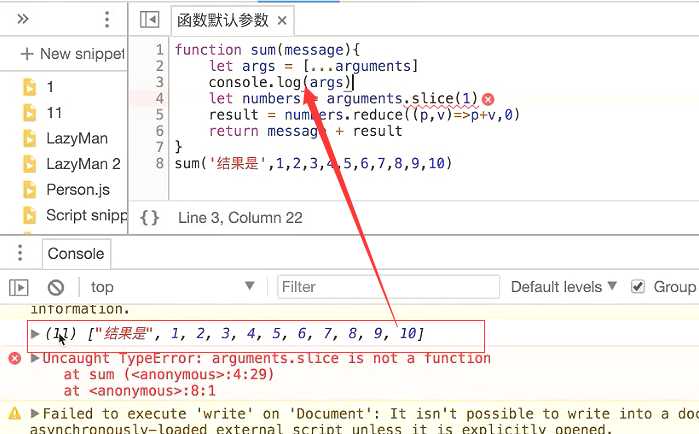
Task: Click the file icon next to snippet 1
Action: pos(29,87)
